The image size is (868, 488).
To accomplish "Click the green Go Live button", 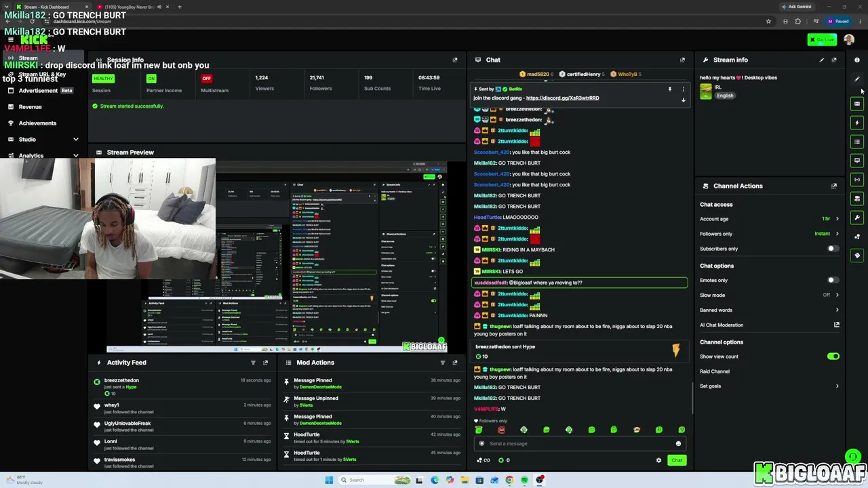I will click(x=822, y=40).
